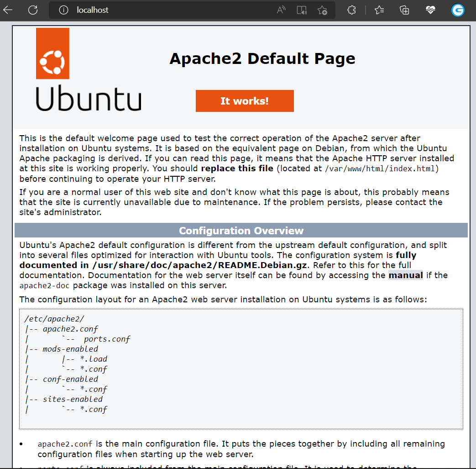This screenshot has width=476, height=469.
Task: Click the '/var/www/html/index.html' path text
Action: pyautogui.click(x=380, y=169)
